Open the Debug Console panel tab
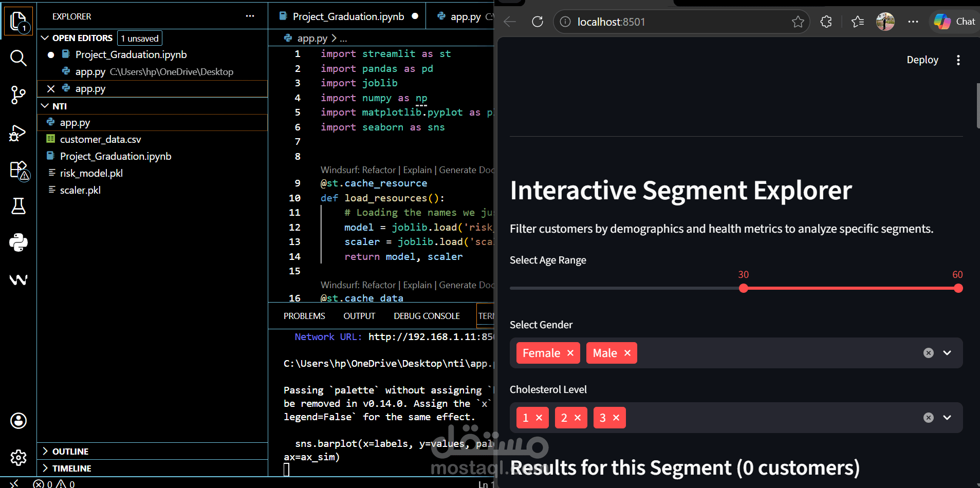This screenshot has width=980, height=488. pos(427,316)
